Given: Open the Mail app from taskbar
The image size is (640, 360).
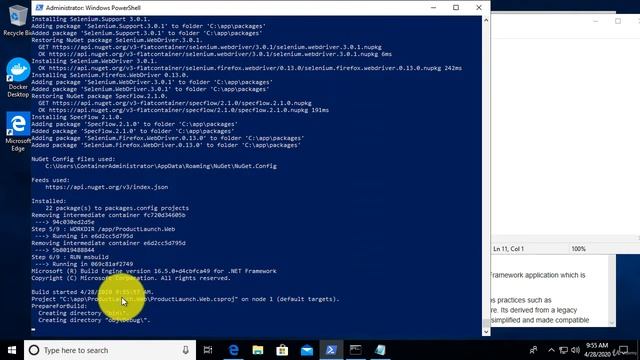Looking at the screenshot, I should coord(307,350).
